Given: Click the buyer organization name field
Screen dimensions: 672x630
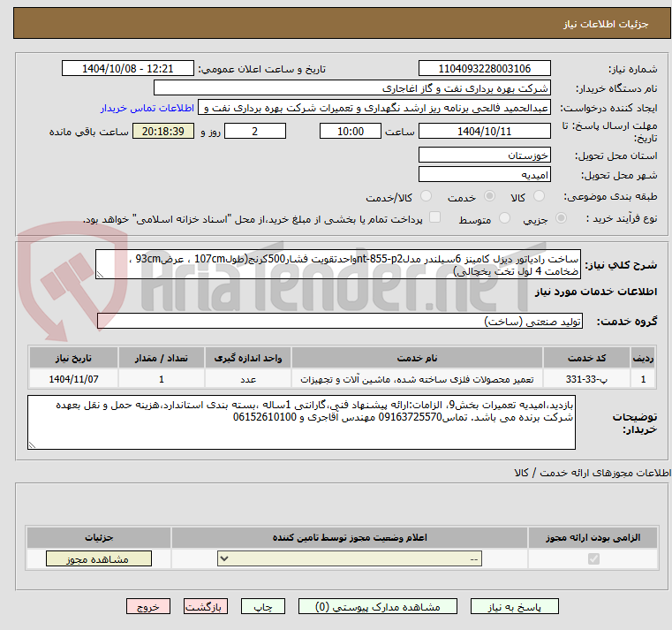Looking at the screenshot, I should click(x=352, y=87).
